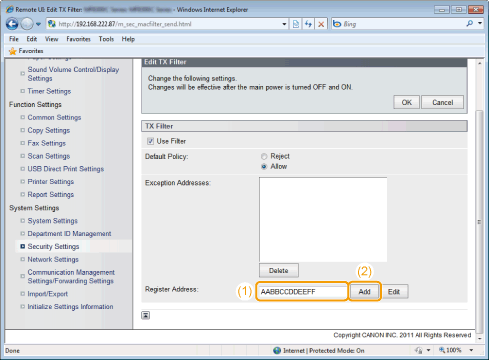Open Common Settings link
This screenshot has height=360, width=489.
tap(54, 117)
